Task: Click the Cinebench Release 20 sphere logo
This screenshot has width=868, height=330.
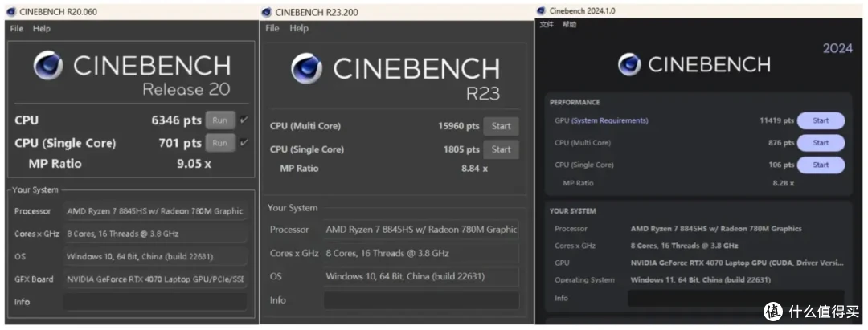Action: [48, 66]
